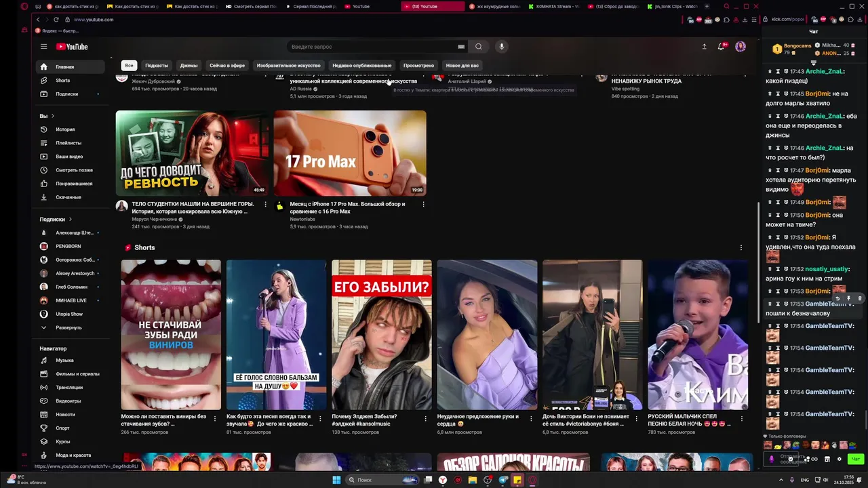Start voice search with the microphone icon
This screenshot has width=868, height=488.
click(x=502, y=47)
